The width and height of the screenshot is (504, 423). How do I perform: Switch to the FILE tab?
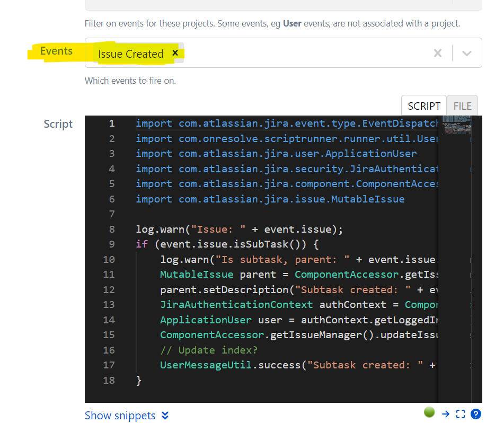[462, 106]
